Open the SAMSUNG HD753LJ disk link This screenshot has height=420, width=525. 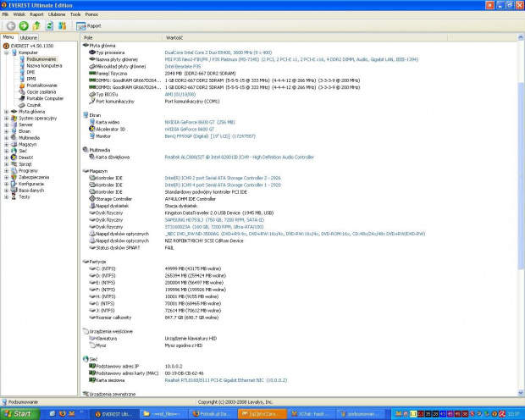point(214,219)
